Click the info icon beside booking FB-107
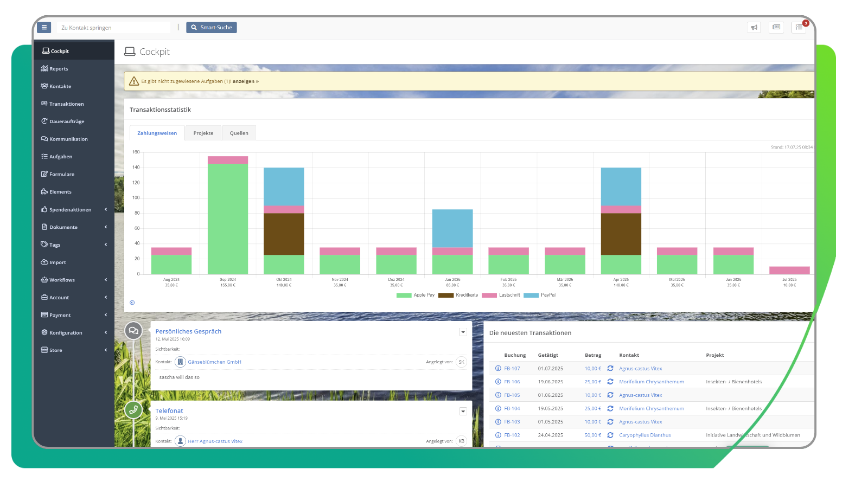 point(497,368)
